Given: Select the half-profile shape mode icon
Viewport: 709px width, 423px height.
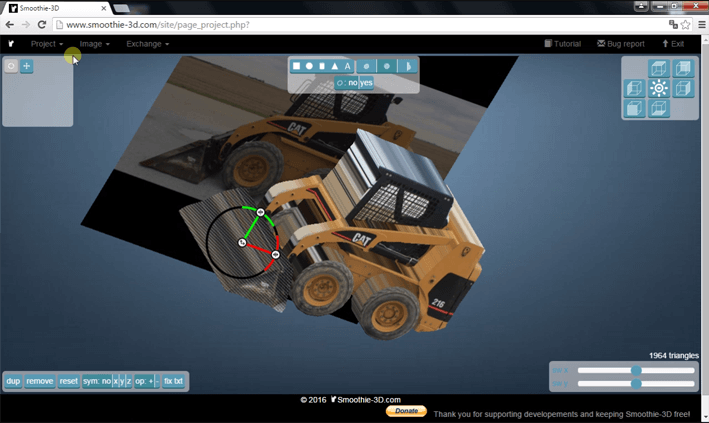Looking at the screenshot, I should [x=407, y=66].
